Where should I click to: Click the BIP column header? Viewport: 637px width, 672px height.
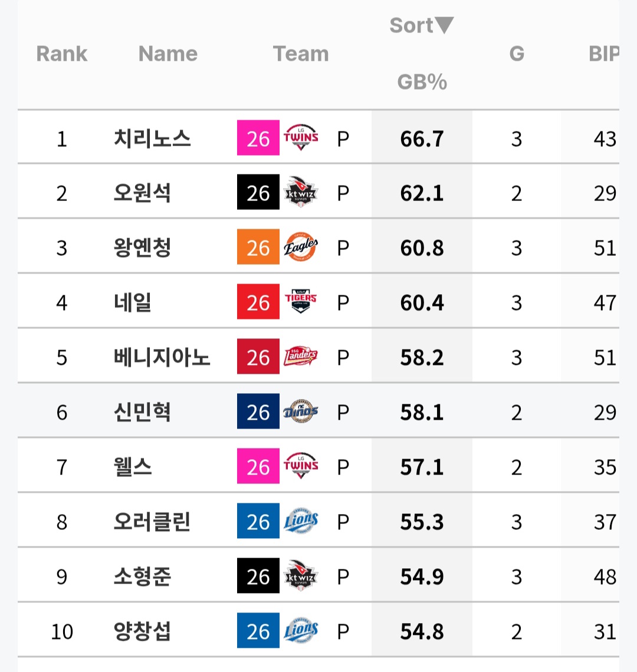603,54
